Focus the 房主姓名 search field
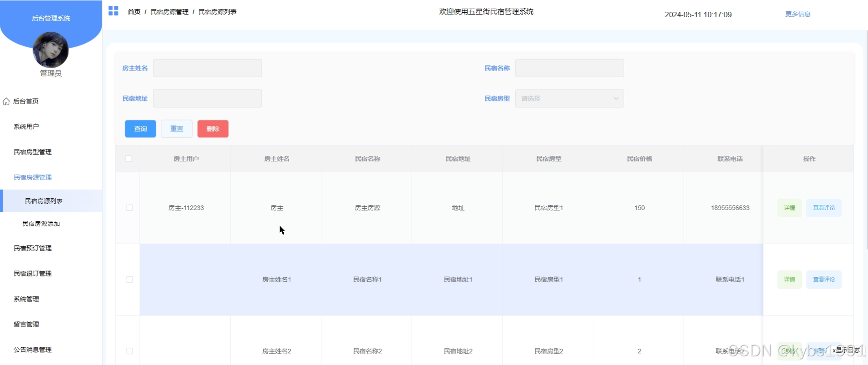This screenshot has width=868, height=365. pyautogui.click(x=207, y=68)
